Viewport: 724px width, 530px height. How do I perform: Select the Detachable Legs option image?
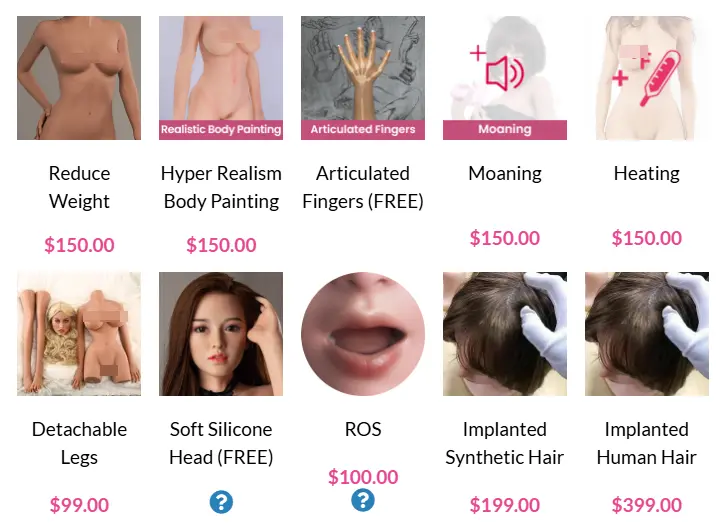79,334
